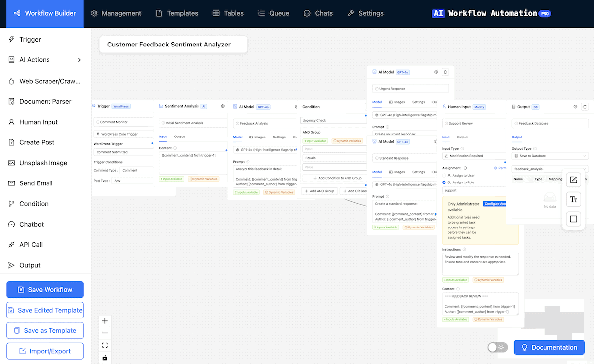Select the text tool on floating toolbar
594x364 pixels.
pos(574,199)
